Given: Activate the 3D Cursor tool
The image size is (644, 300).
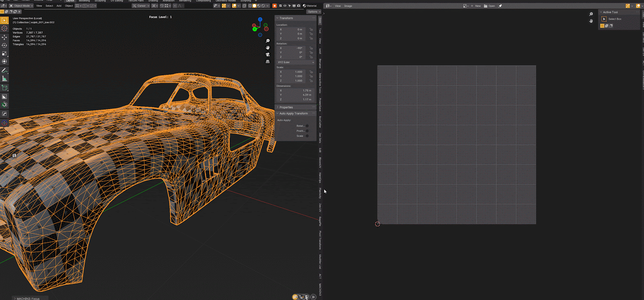Looking at the screenshot, I should coord(4,29).
